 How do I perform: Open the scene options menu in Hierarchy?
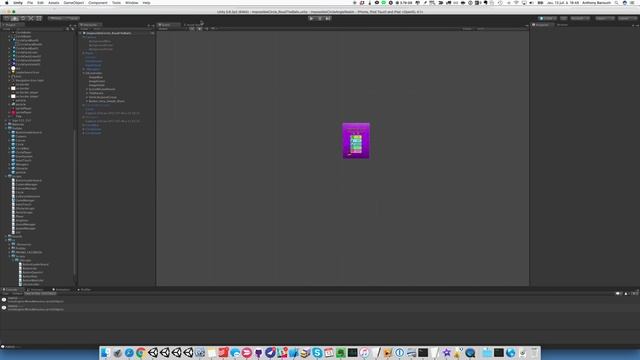pos(152,33)
